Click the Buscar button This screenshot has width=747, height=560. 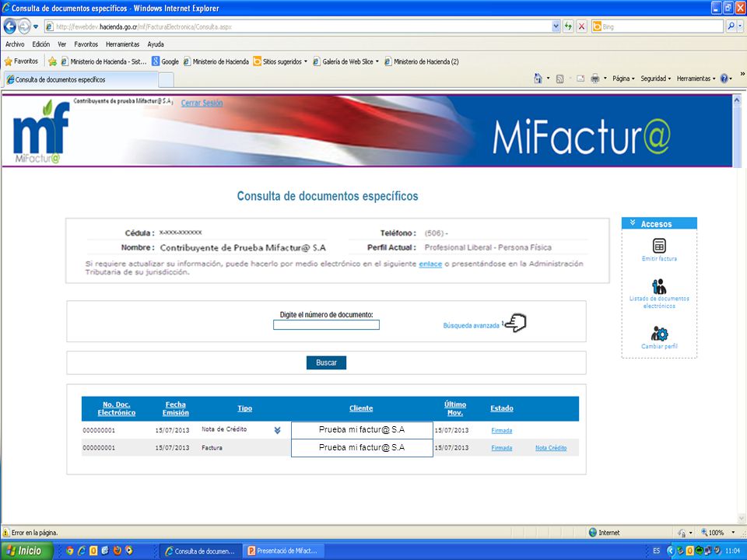326,363
